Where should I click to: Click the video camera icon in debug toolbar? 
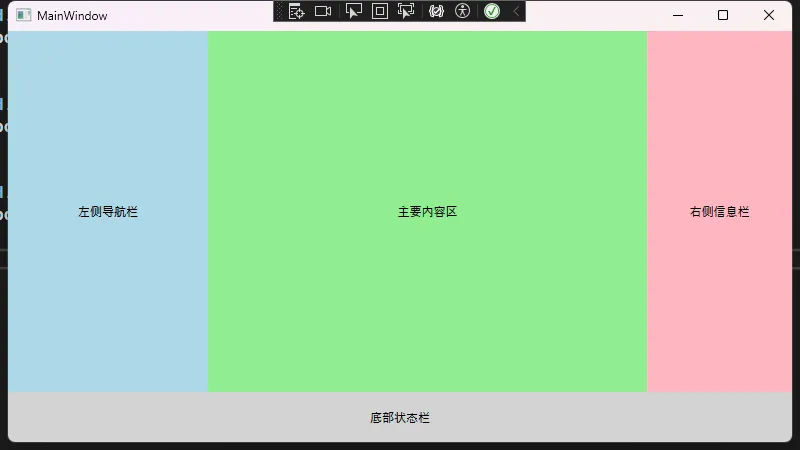(323, 11)
